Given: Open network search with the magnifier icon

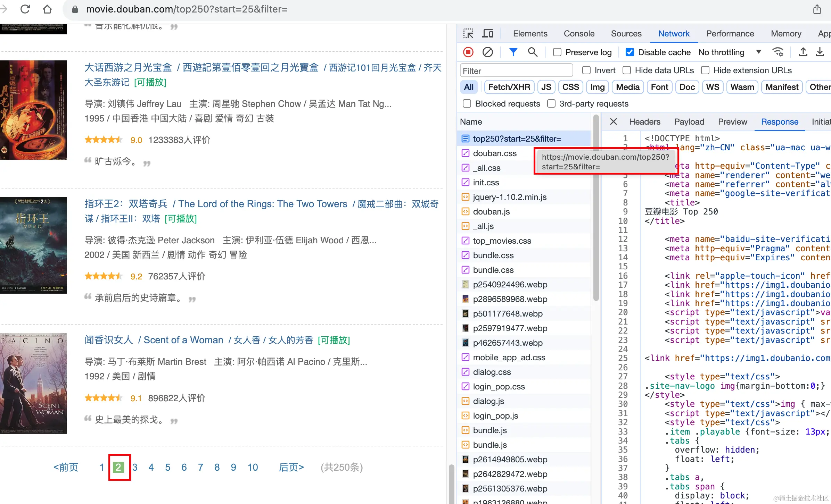Looking at the screenshot, I should tap(533, 52).
